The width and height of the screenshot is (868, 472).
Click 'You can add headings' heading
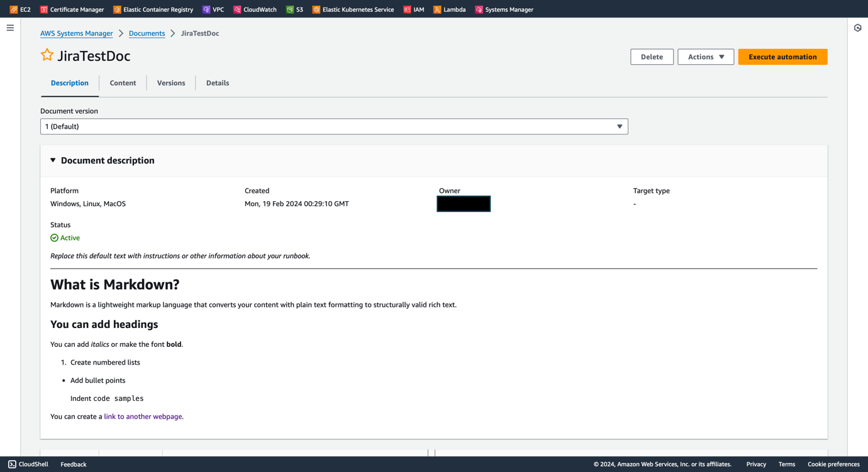(104, 324)
